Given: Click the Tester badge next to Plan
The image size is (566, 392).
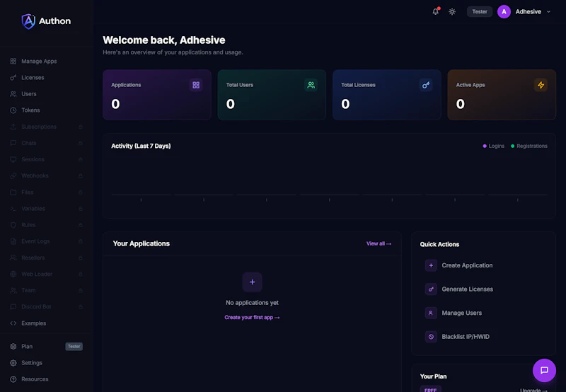Looking at the screenshot, I should coord(74,347).
